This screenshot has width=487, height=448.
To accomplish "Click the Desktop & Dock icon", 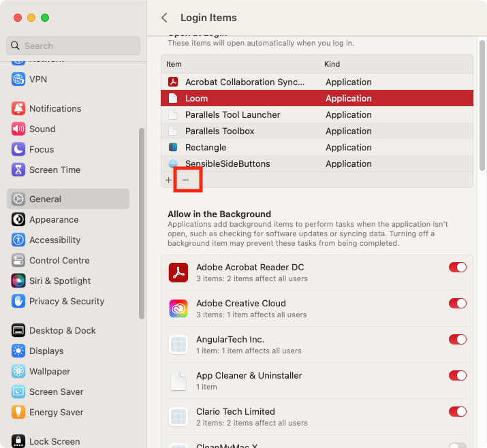I will (x=18, y=330).
